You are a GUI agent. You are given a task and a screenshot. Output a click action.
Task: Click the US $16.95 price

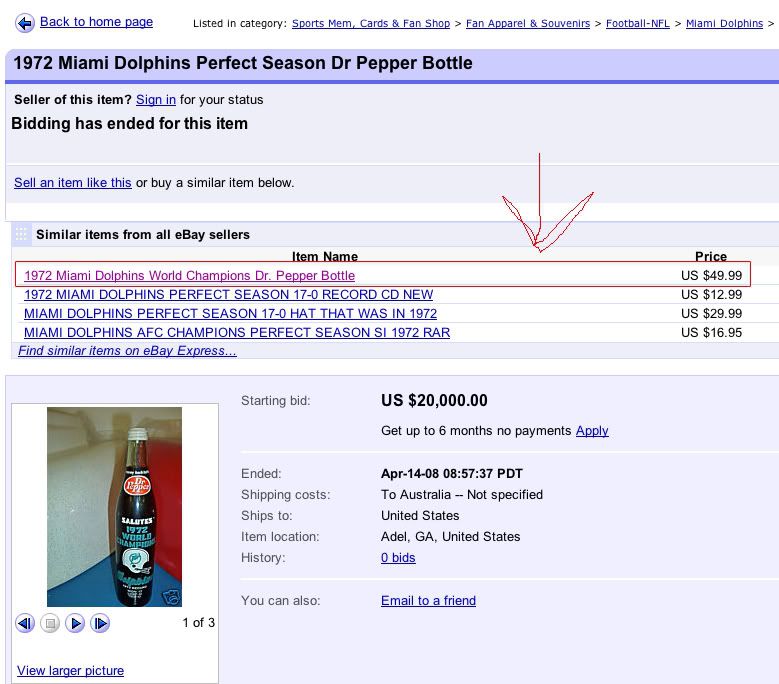[x=711, y=332]
